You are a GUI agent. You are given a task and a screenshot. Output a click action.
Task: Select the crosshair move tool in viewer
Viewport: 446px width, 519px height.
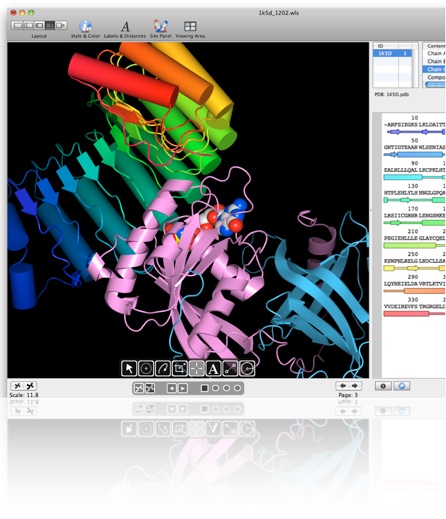[197, 368]
